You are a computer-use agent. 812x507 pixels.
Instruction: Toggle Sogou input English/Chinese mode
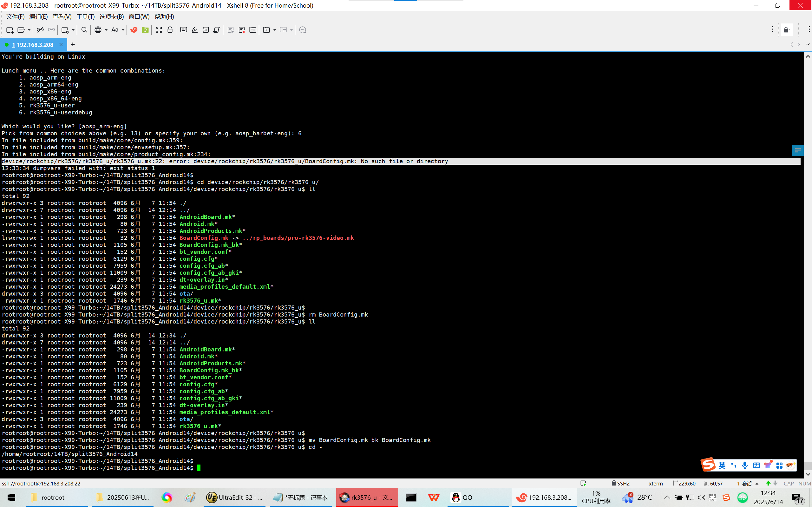click(722, 465)
